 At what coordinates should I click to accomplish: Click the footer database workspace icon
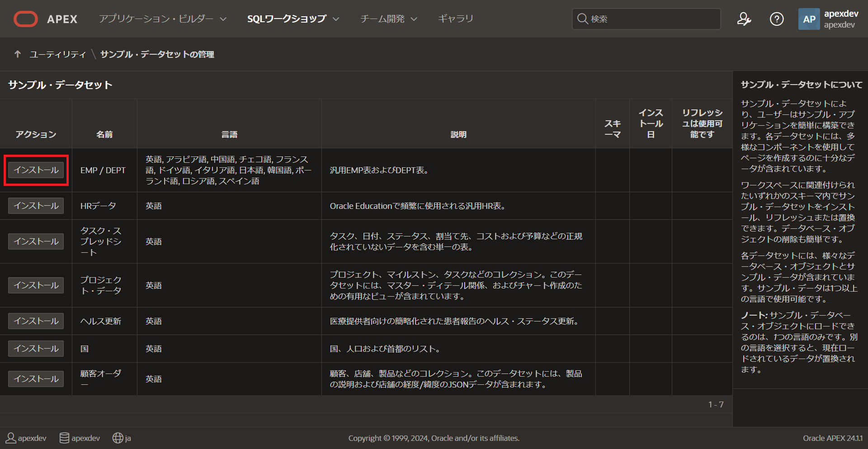pyautogui.click(x=64, y=438)
